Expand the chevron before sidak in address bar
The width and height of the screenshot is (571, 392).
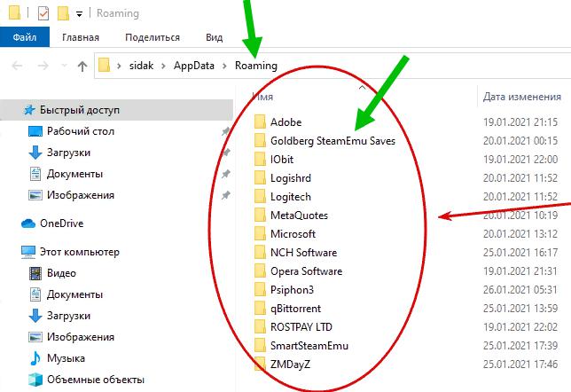[x=119, y=66]
